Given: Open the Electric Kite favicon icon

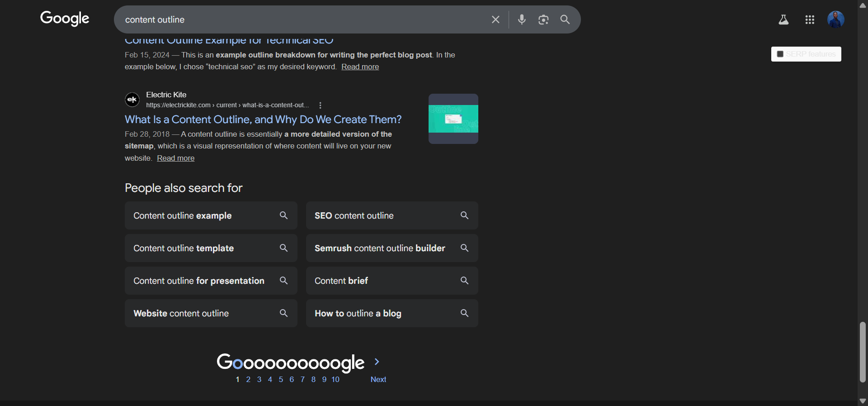Looking at the screenshot, I should pyautogui.click(x=132, y=99).
